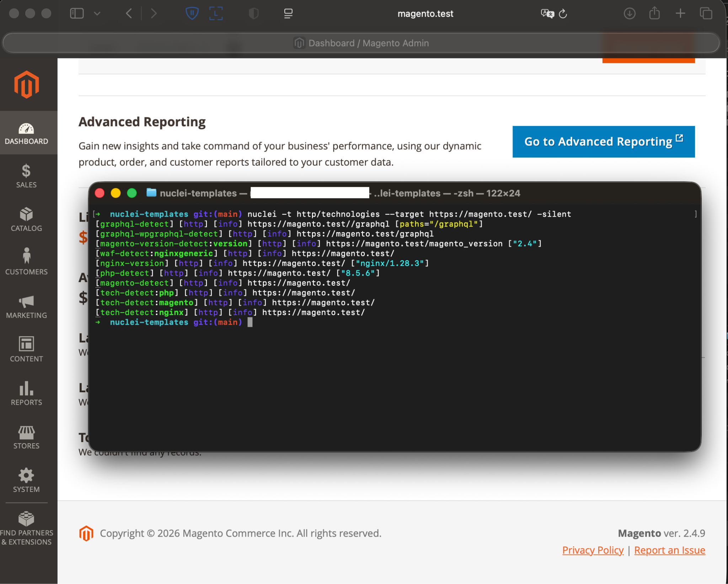This screenshot has width=728, height=584.
Task: Click the reader view page icon
Action: point(288,14)
